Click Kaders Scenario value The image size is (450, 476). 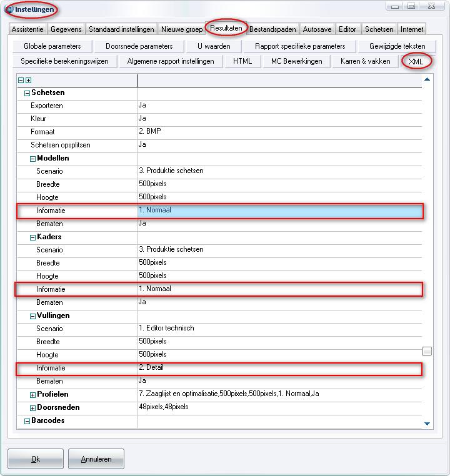point(279,250)
